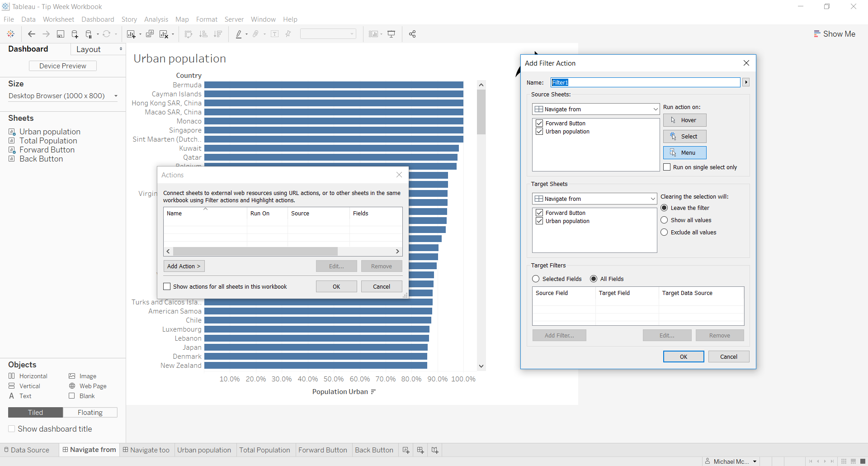Open Presentation Mode from the toolbar
This screenshot has width=868, height=466.
(x=392, y=34)
